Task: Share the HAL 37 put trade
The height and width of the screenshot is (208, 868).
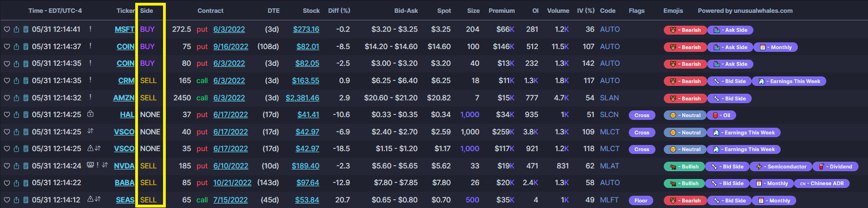Action: (16, 115)
